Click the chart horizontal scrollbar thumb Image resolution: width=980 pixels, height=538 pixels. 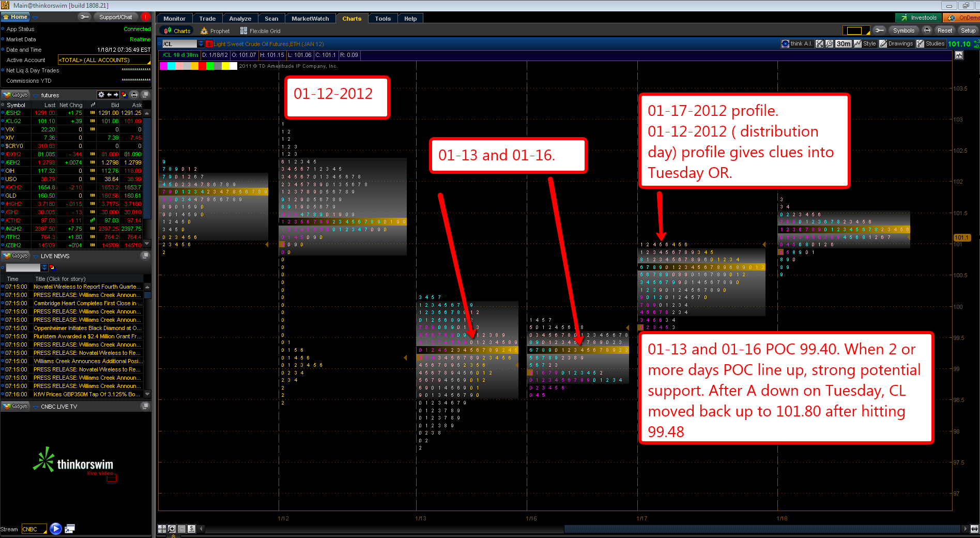click(x=762, y=529)
